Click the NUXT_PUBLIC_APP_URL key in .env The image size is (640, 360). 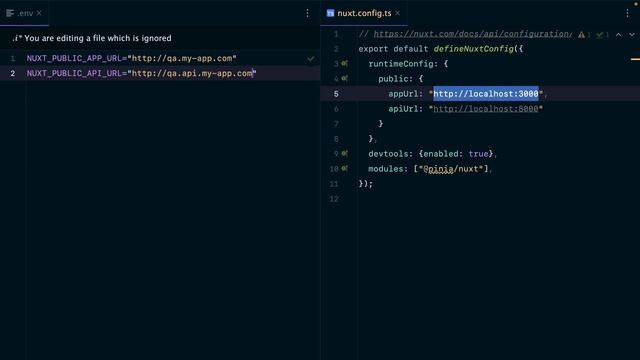coord(74,58)
